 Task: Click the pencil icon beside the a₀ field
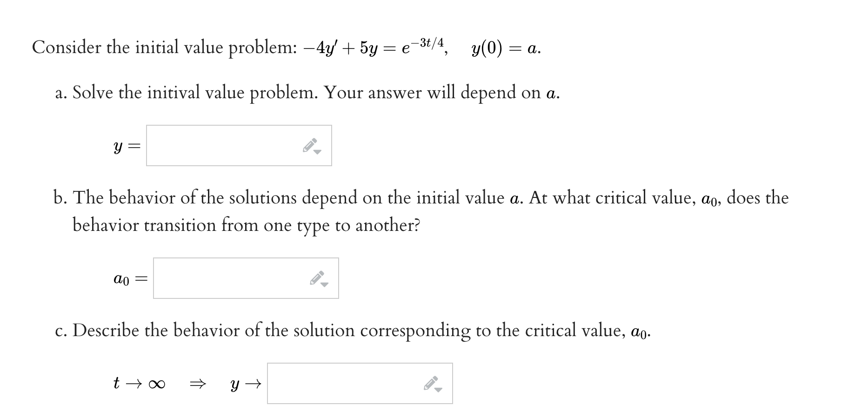coord(316,278)
